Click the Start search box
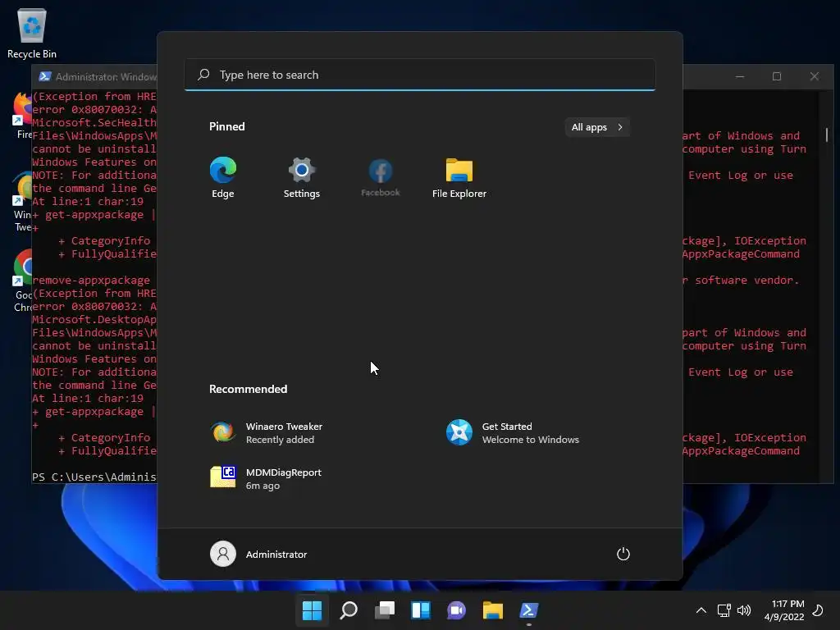 [420, 75]
